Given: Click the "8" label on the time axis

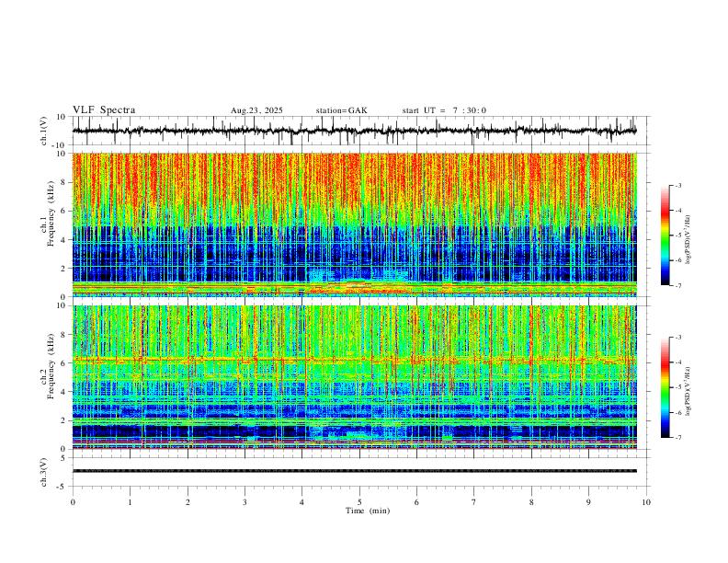Looking at the screenshot, I should pyautogui.click(x=531, y=502).
